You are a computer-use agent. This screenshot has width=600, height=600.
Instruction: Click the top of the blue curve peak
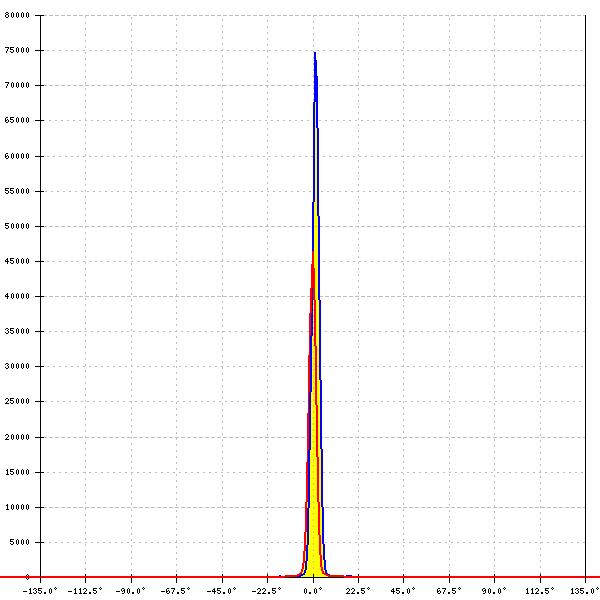315,53
